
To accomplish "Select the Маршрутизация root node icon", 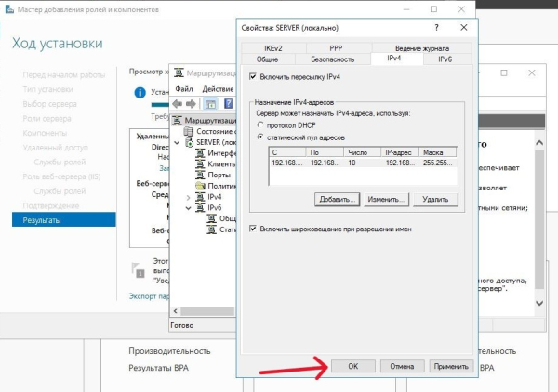I will click(177, 121).
